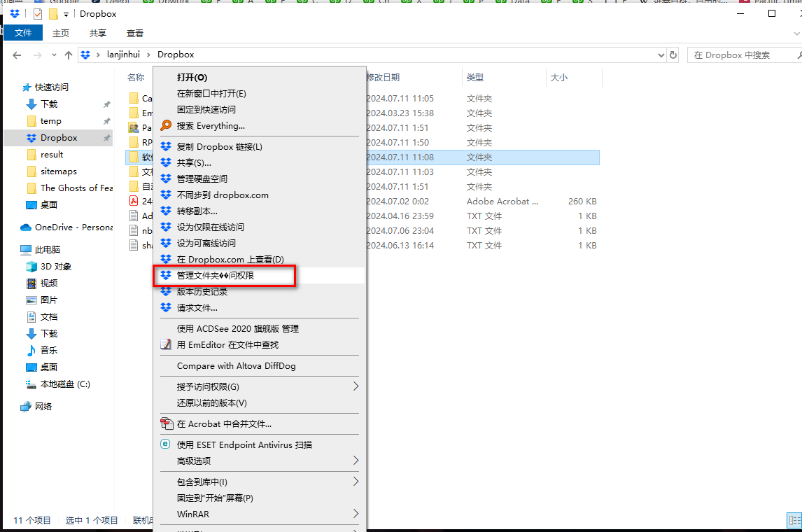Click the refresh icon beside the address bar
802x532 pixels.
[x=673, y=55]
